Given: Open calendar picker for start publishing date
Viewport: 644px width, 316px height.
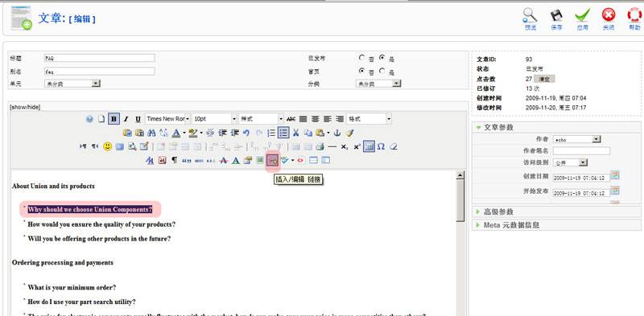Looking at the screenshot, I should pos(615,191).
